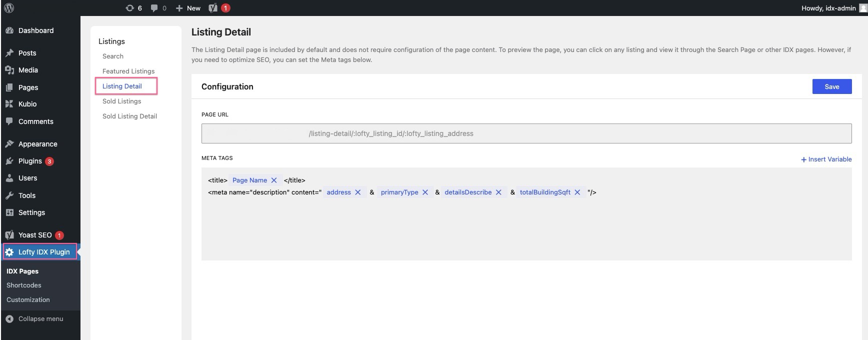Screen dimensions: 868x340
Task: Click the primaryType variable chip text
Action: pyautogui.click(x=399, y=192)
